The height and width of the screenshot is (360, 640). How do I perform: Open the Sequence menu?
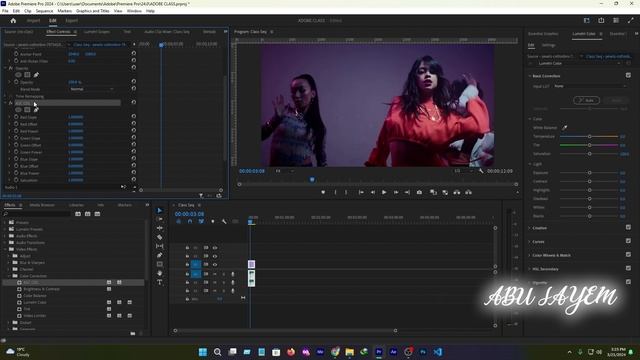pyautogui.click(x=44, y=11)
